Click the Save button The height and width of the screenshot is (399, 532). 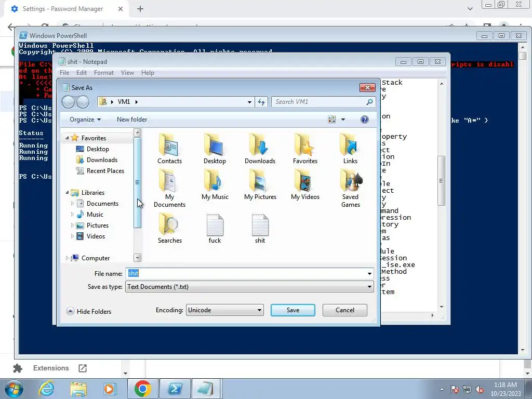pos(293,310)
